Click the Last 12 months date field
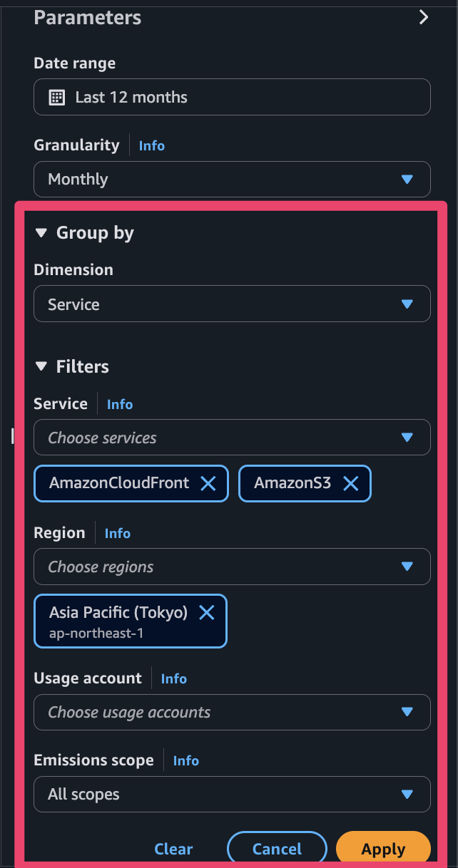This screenshot has width=458, height=868. tap(232, 98)
